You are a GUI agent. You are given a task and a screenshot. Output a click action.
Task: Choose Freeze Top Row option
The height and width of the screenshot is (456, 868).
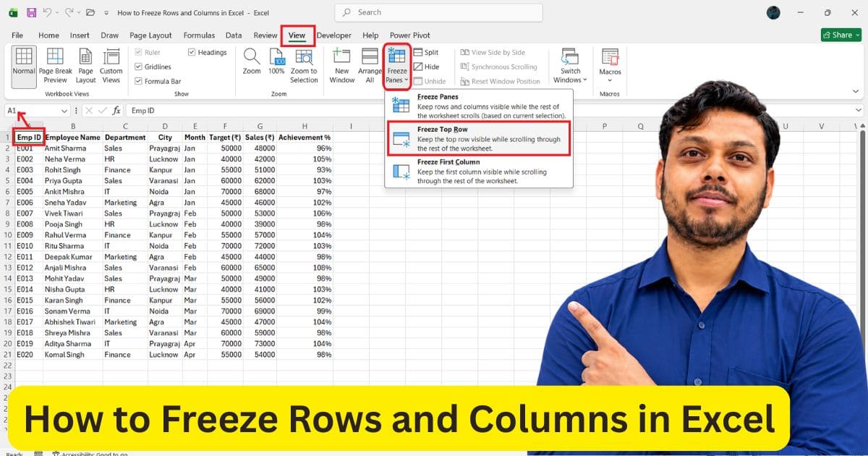point(479,138)
